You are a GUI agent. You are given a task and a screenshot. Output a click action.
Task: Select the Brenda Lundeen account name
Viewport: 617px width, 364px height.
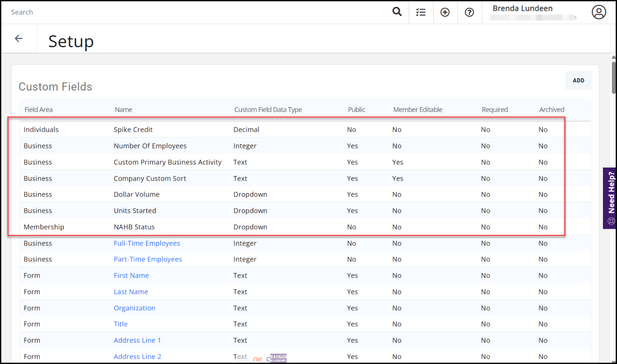[522, 9]
